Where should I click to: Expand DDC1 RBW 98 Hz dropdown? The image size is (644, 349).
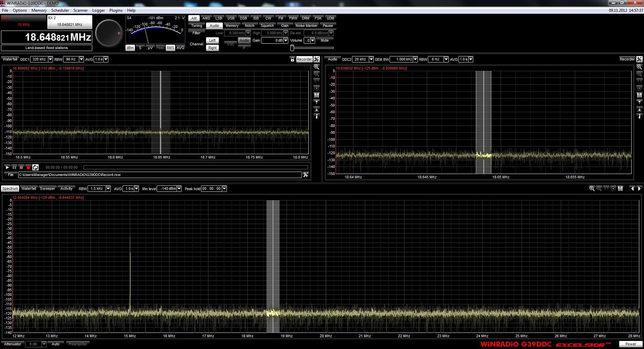tap(81, 59)
